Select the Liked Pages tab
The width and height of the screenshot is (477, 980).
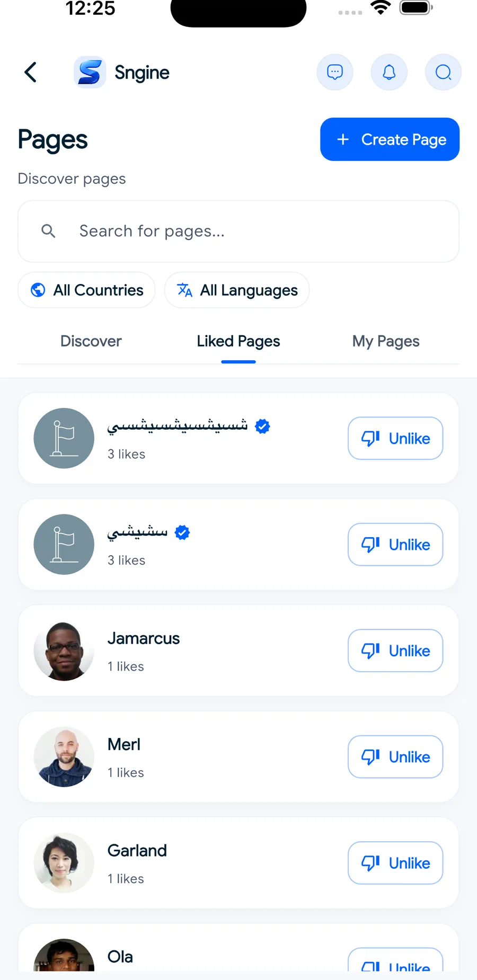pyautogui.click(x=238, y=341)
